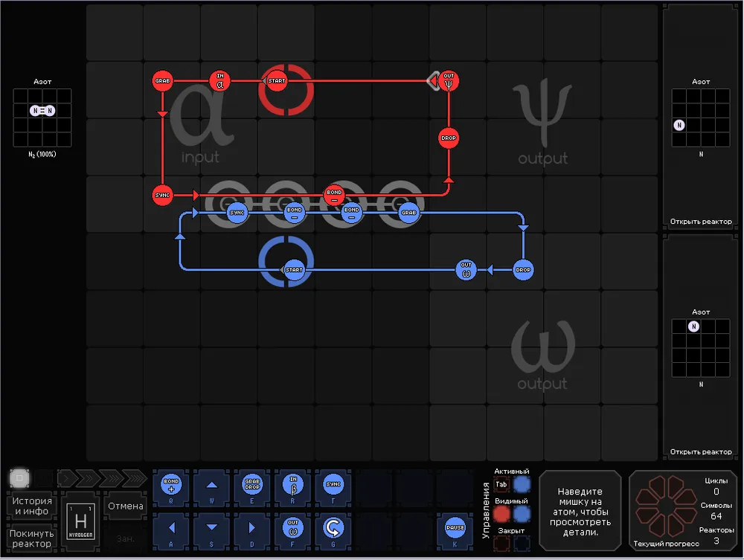Click the blue Активный waldo swatch
This screenshot has width=744, height=560.
click(522, 485)
